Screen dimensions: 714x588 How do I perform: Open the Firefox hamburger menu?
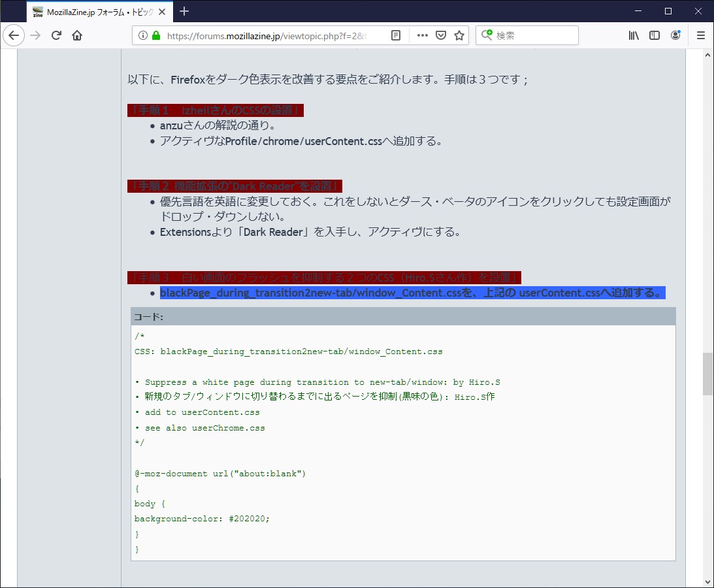tap(700, 35)
